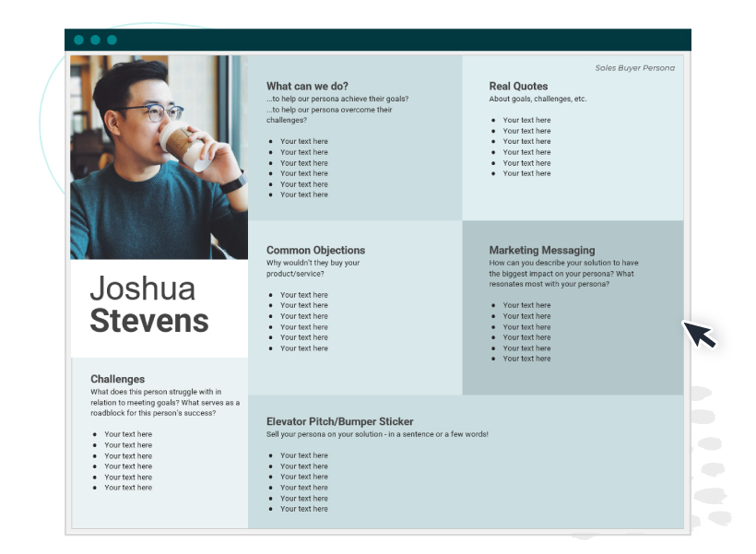Image resolution: width=756 pixels, height=554 pixels.
Task: Click last 'Your text here' under Elevator Pitch
Action: click(x=303, y=509)
